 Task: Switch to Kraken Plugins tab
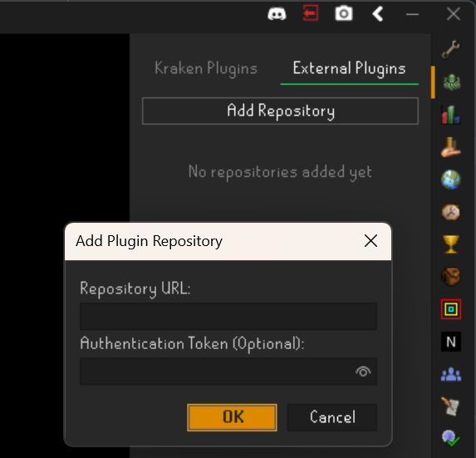pyautogui.click(x=206, y=68)
